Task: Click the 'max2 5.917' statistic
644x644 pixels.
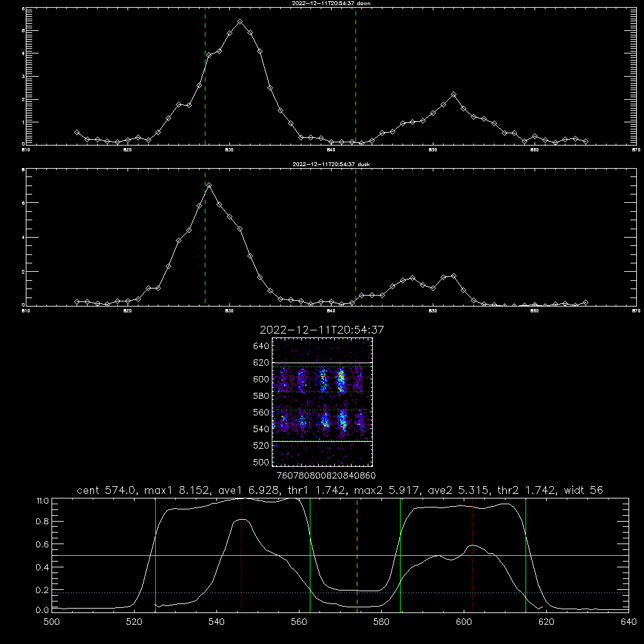Action: click(x=387, y=490)
